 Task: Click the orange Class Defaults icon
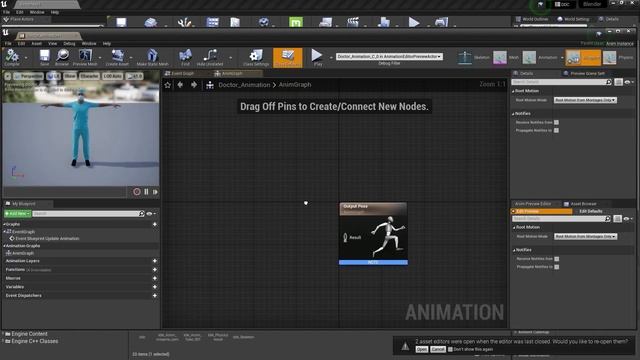288,57
